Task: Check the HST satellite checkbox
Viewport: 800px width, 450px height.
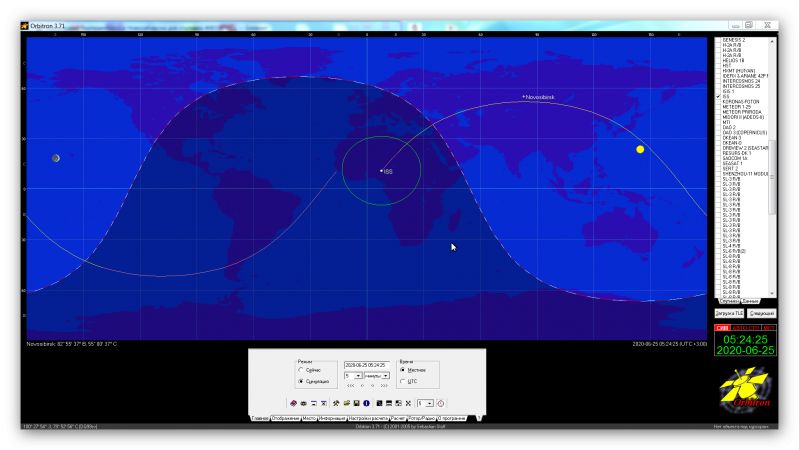Action: pyautogui.click(x=718, y=65)
